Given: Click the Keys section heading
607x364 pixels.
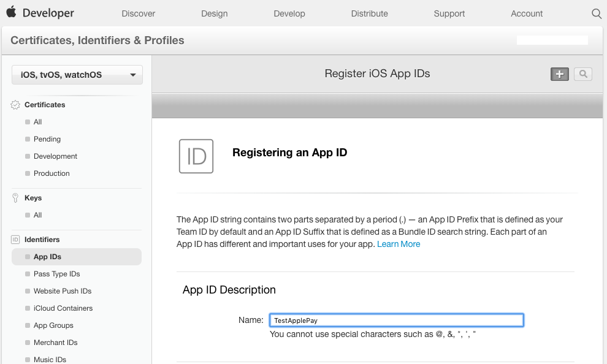Looking at the screenshot, I should pos(33,198).
